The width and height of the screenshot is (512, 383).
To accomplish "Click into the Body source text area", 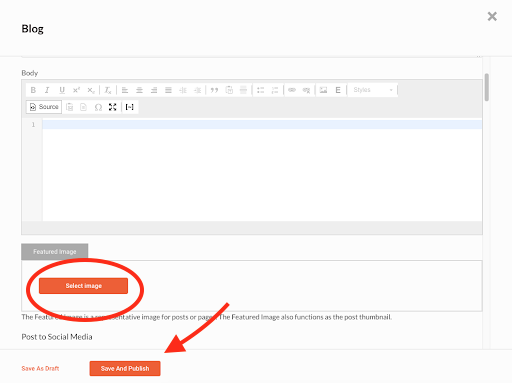I will [262, 170].
